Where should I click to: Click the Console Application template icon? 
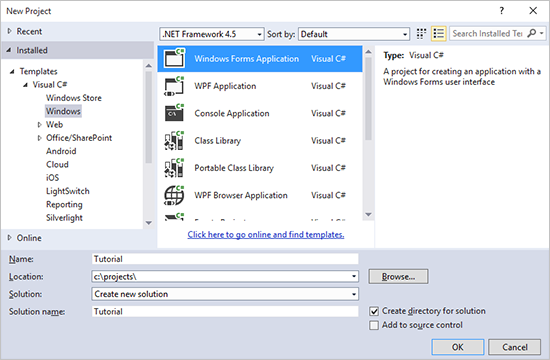point(174,113)
